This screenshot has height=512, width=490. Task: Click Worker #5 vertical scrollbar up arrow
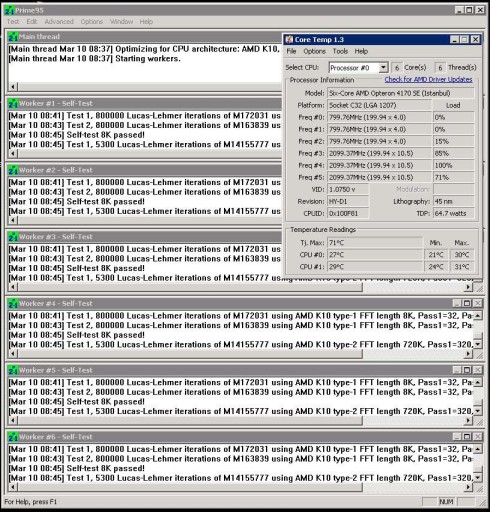point(478,382)
